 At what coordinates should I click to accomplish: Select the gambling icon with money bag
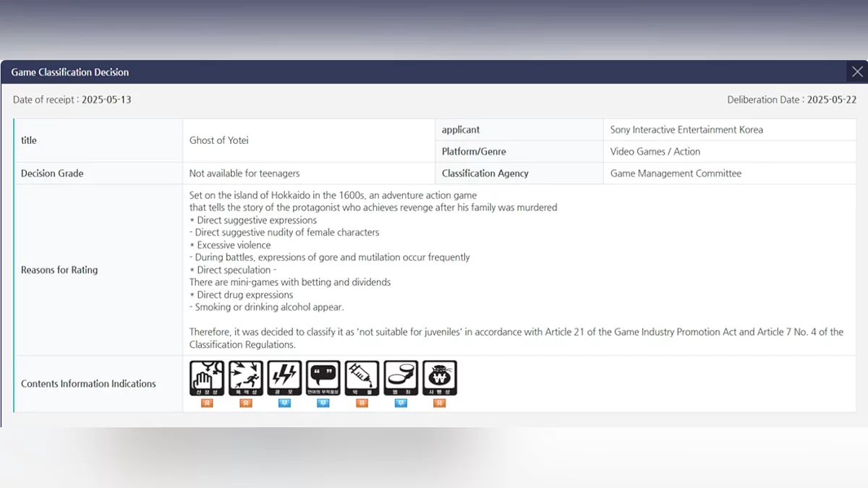pyautogui.click(x=439, y=378)
